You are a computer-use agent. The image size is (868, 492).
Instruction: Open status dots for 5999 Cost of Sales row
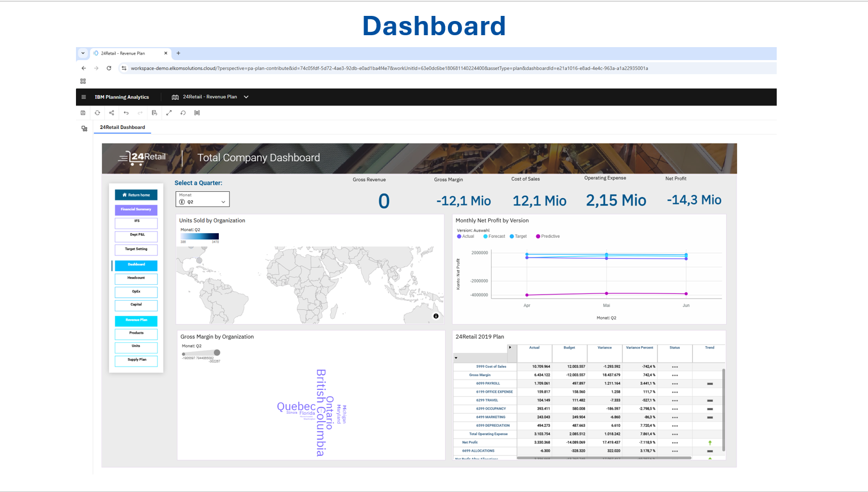(x=675, y=367)
